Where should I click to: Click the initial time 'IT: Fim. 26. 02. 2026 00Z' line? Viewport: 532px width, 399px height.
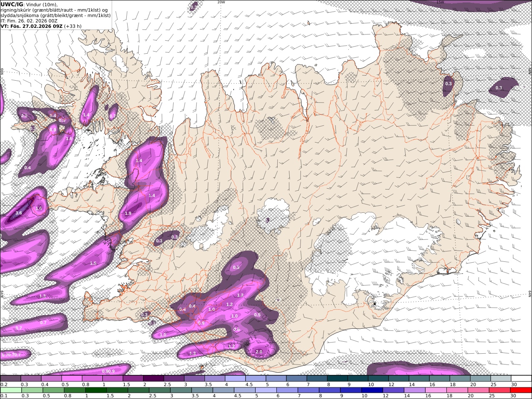point(29,20)
